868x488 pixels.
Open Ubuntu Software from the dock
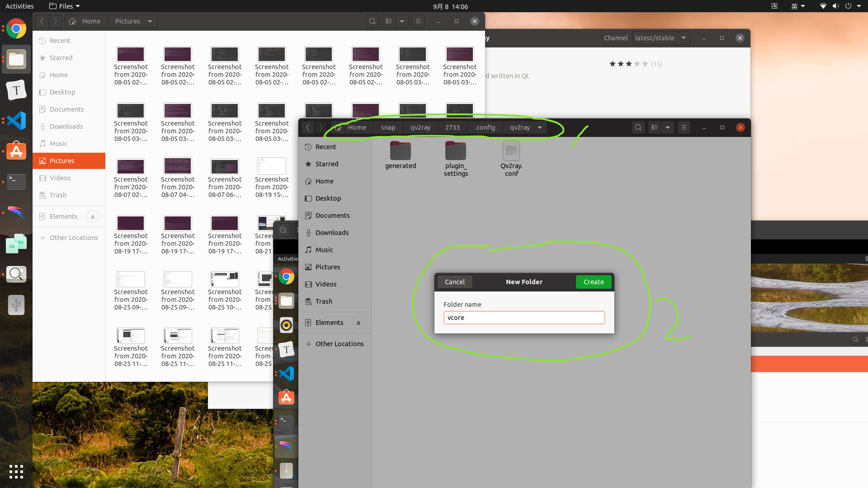(16, 151)
